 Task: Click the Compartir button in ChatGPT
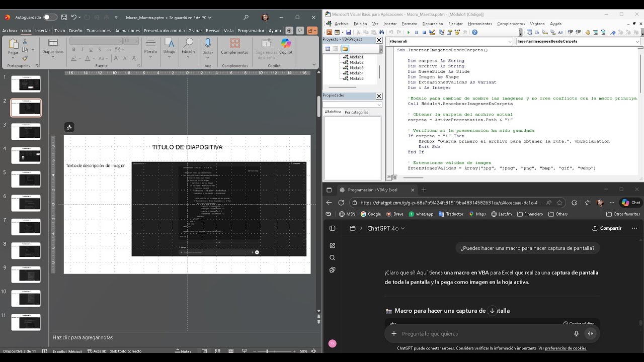pos(607,228)
